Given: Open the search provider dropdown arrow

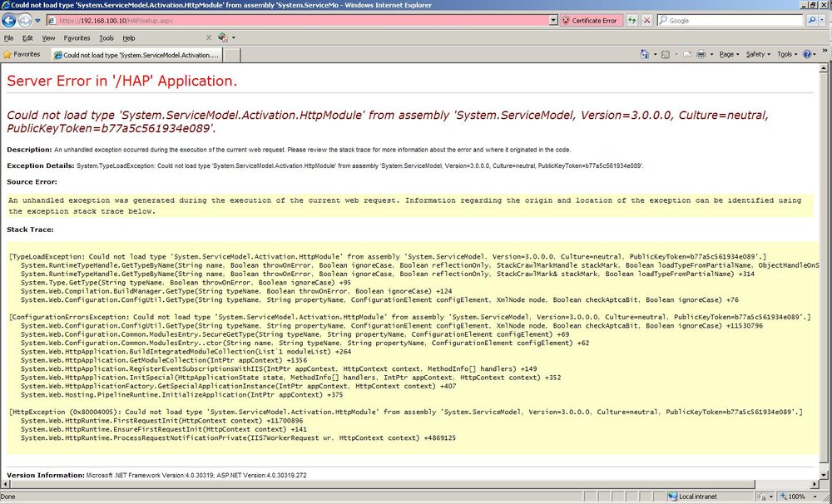Looking at the screenshot, I should click(x=823, y=21).
